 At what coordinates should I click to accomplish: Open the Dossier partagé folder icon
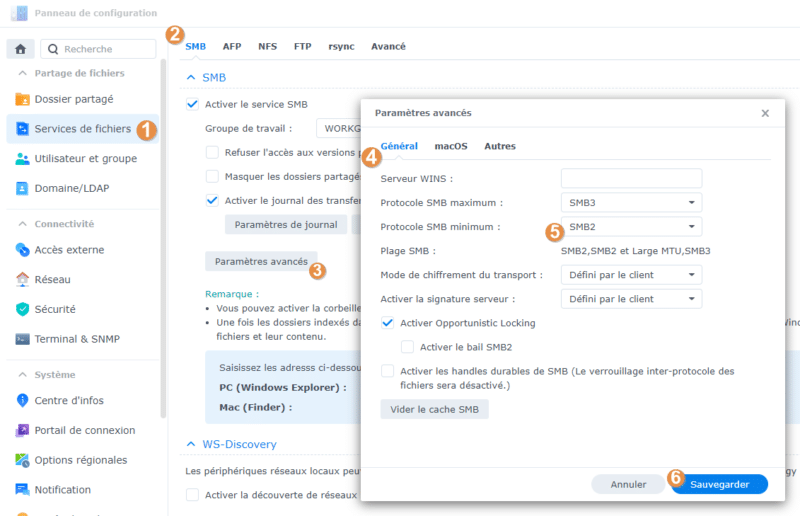[x=22, y=99]
